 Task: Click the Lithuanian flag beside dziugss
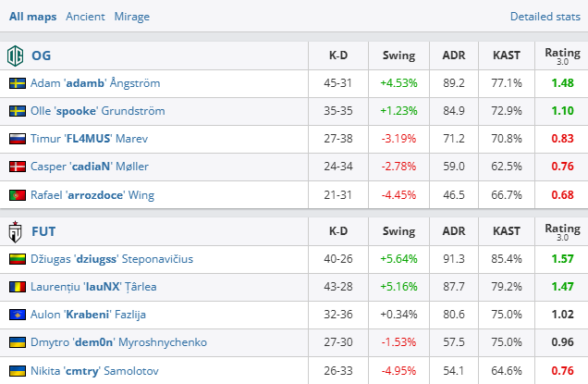[x=17, y=259]
